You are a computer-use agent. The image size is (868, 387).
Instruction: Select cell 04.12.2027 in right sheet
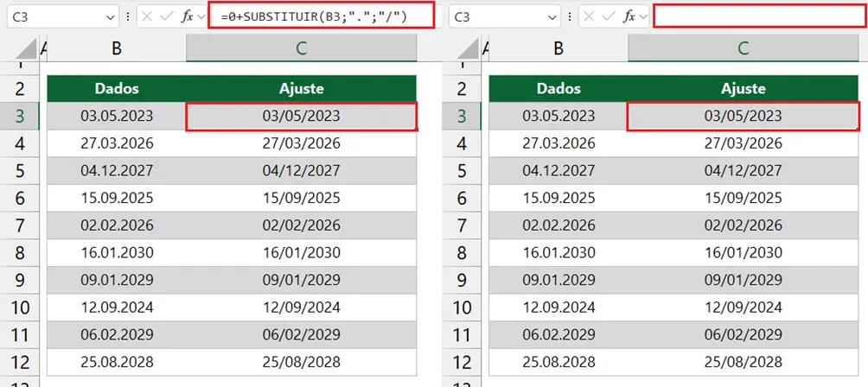pos(558,171)
